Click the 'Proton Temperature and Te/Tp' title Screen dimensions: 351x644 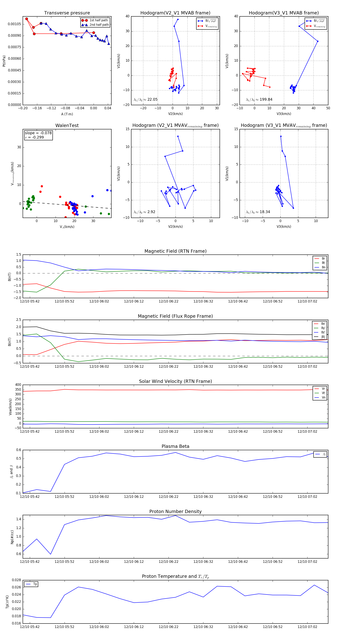175,576
